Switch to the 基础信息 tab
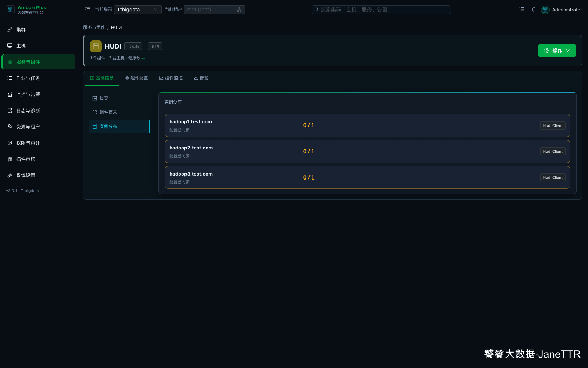Screen dimensions: 588x368 tap(102, 78)
